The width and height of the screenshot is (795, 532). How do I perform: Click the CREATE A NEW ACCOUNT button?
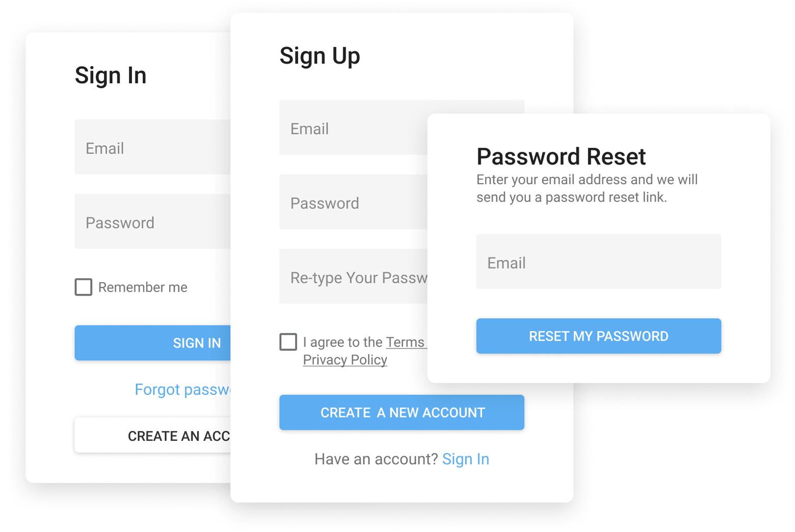[402, 412]
